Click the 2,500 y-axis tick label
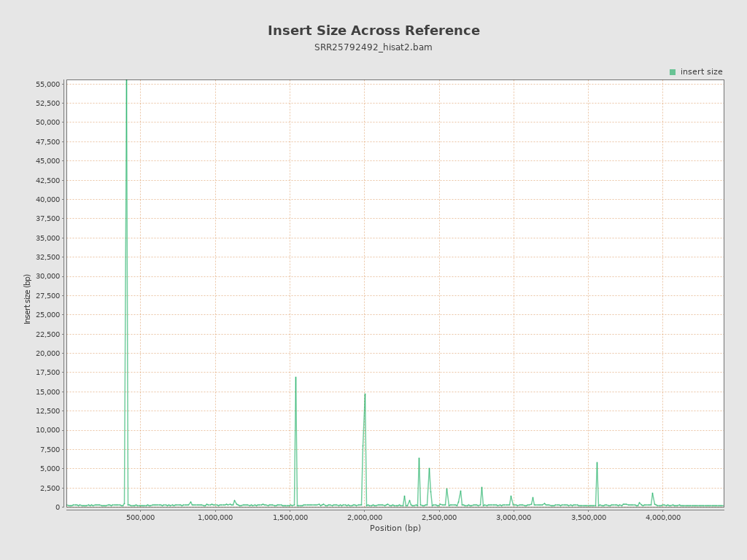Image resolution: width=747 pixels, height=560 pixels. coord(50,488)
